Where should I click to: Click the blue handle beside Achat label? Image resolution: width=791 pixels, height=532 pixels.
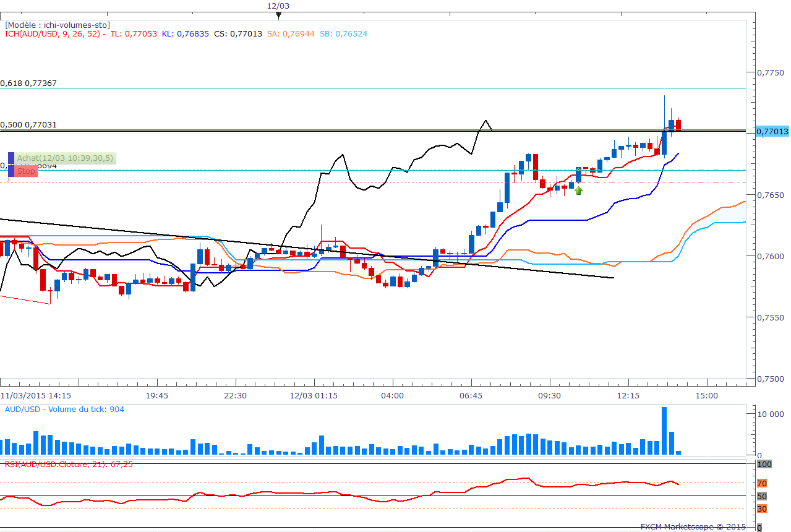[x=11, y=158]
